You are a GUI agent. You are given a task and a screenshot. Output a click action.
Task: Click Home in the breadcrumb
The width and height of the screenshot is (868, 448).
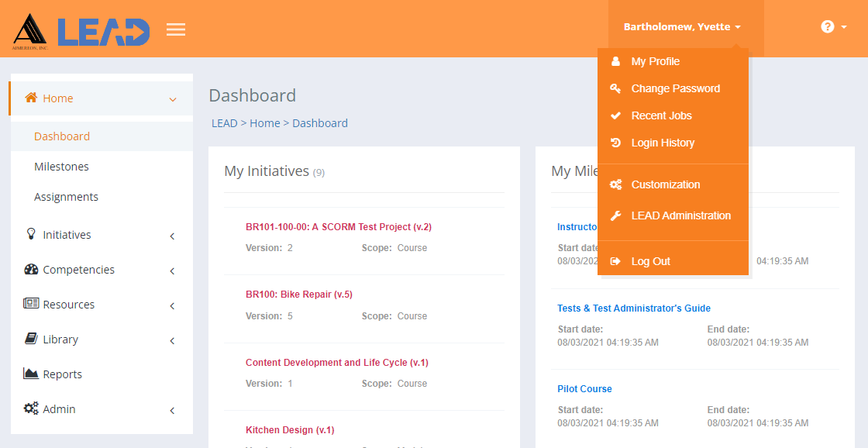pyautogui.click(x=265, y=123)
